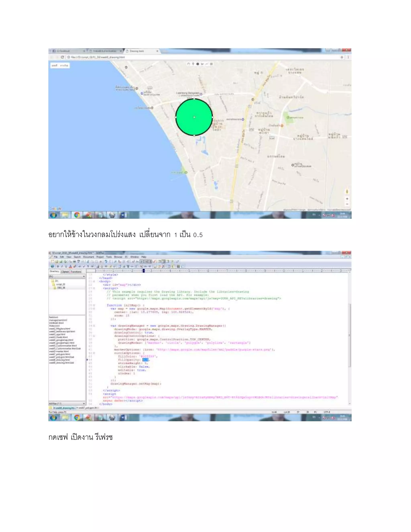Select the circle drawing tool on map
The image size is (411, 532).
(x=198, y=64)
